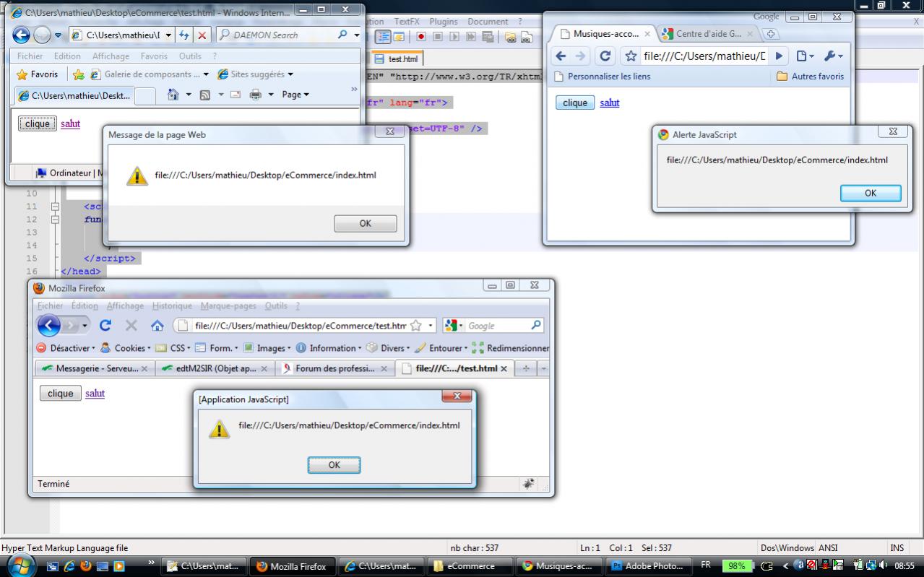Click the DAEMON Search magnifier icon
The width and height of the screenshot is (924, 577).
(342, 35)
